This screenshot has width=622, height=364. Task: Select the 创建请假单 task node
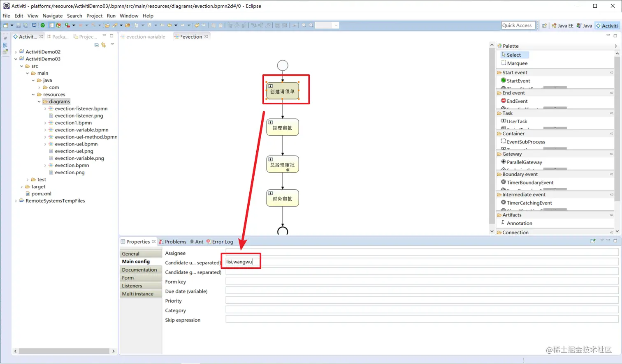pyautogui.click(x=283, y=91)
